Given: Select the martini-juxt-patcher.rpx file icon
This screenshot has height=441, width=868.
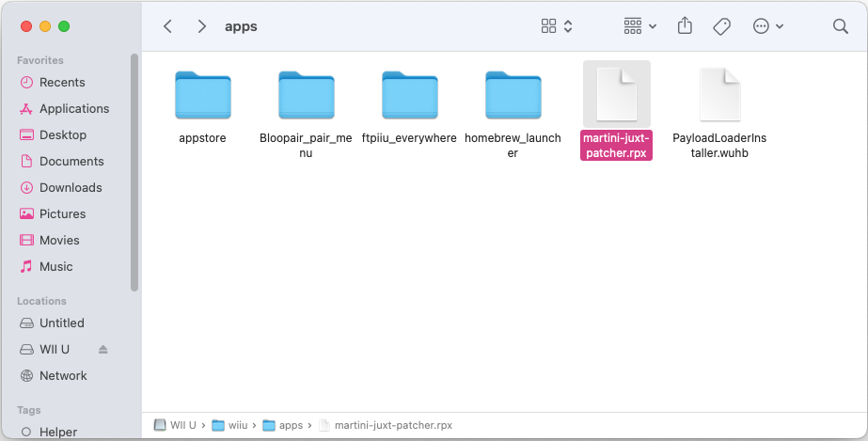Looking at the screenshot, I should pos(617,95).
